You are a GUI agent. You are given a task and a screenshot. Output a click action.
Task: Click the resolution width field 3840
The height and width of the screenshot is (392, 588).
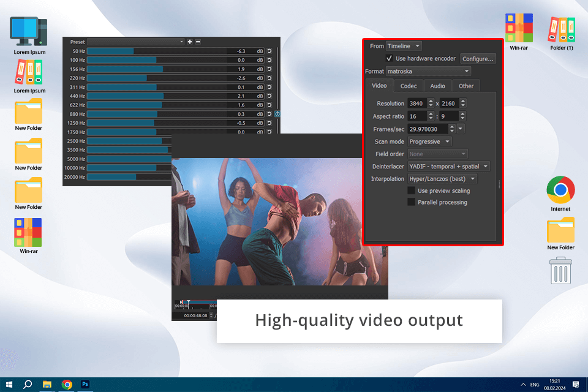[x=417, y=103]
